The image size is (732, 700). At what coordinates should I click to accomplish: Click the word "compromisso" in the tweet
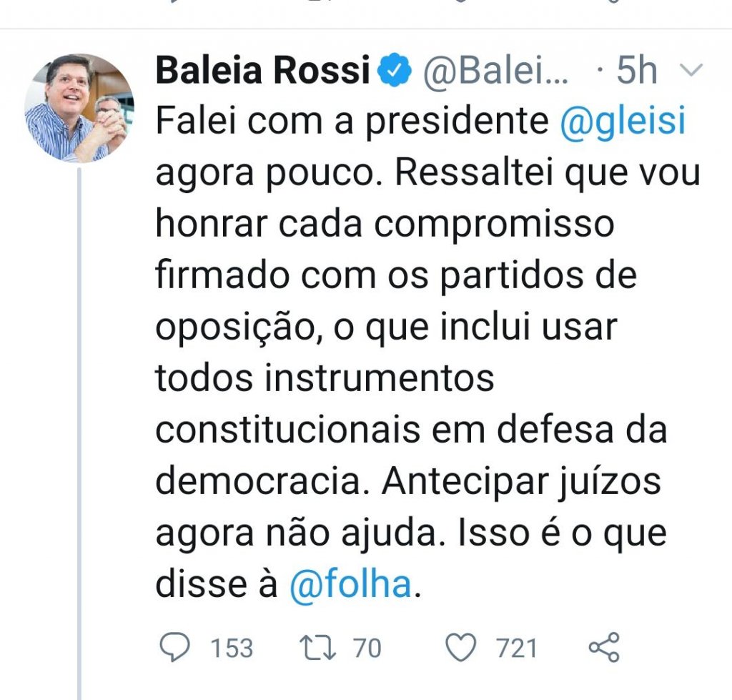[493, 225]
